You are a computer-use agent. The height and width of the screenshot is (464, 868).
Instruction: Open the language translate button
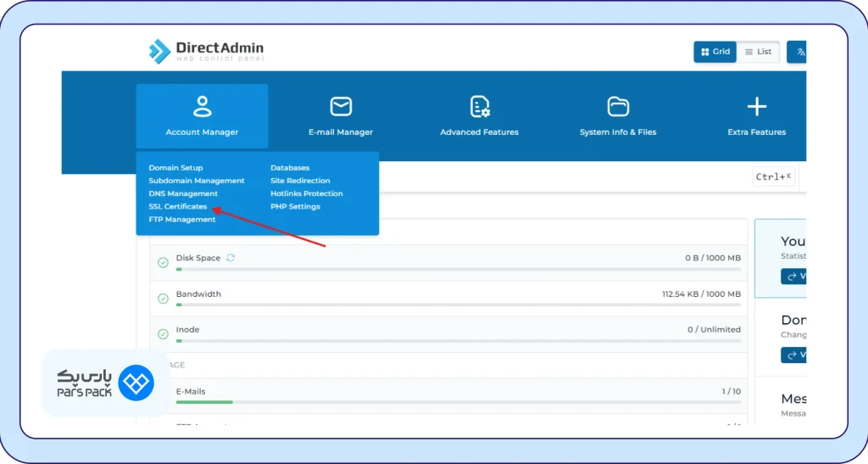797,52
